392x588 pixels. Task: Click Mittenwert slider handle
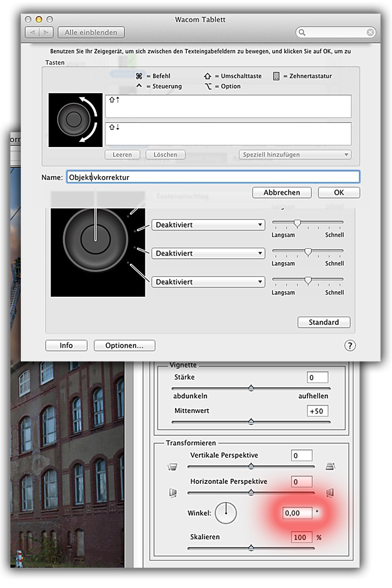251,421
